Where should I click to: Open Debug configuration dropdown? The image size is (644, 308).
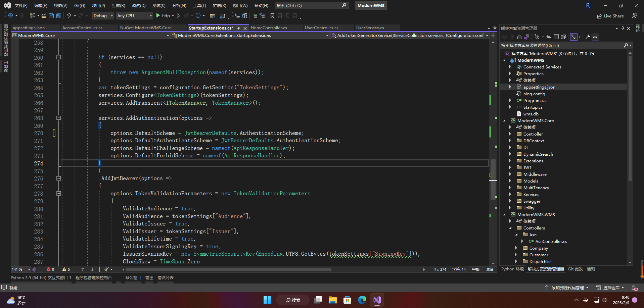[x=103, y=16]
